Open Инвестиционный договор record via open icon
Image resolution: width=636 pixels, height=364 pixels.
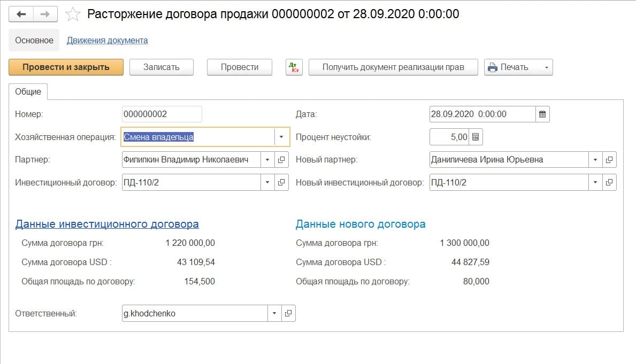coord(282,182)
